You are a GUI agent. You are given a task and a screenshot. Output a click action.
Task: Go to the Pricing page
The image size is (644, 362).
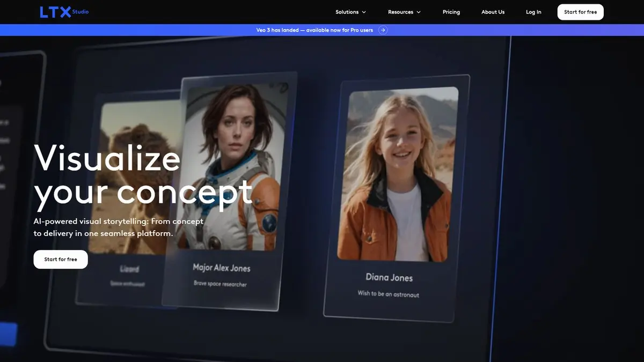[451, 12]
